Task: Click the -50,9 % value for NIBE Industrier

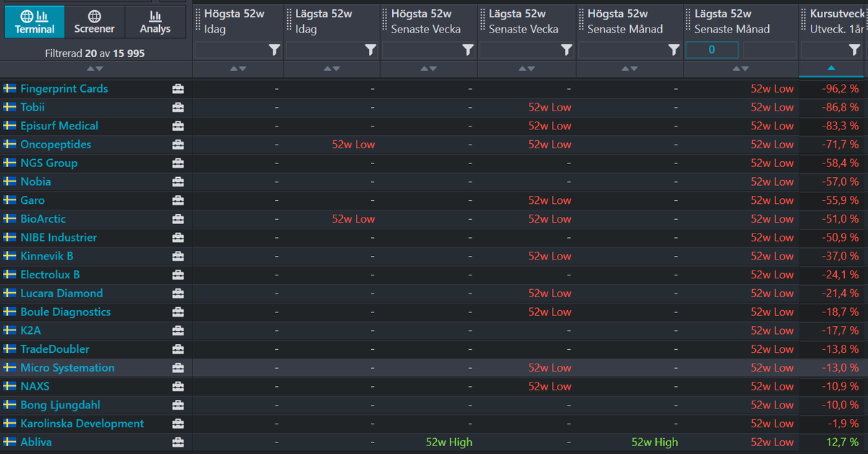Action: 841,238
